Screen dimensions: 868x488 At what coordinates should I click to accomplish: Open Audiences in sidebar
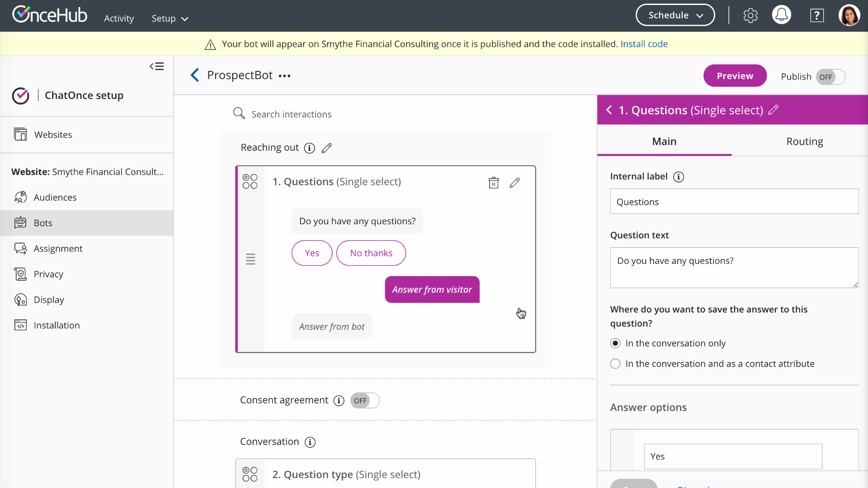point(55,197)
